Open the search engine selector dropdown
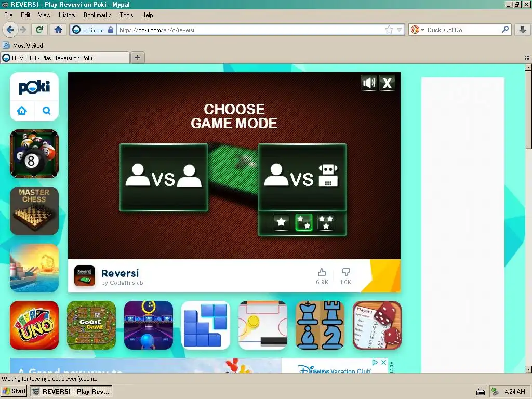The image size is (532, 399). [x=417, y=30]
